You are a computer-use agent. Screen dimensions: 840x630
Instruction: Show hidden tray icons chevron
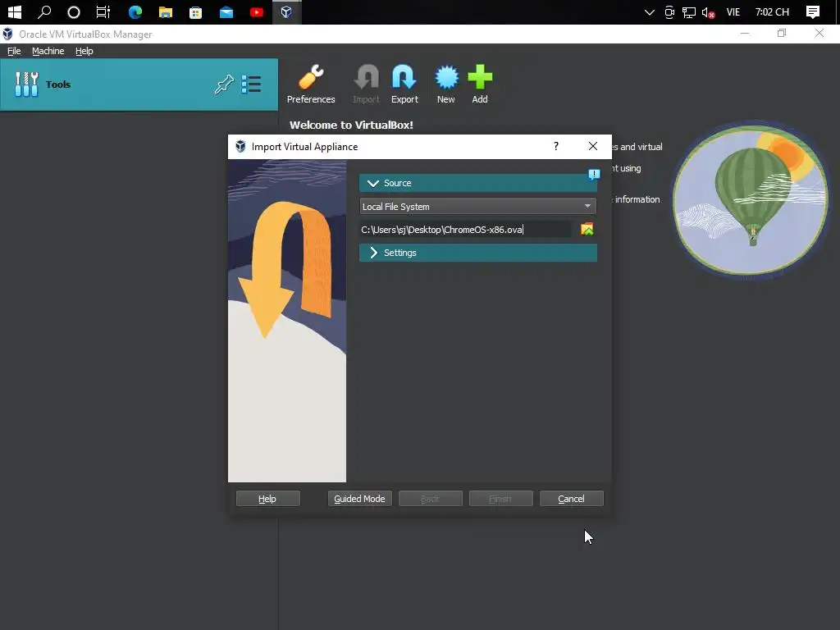[650, 11]
